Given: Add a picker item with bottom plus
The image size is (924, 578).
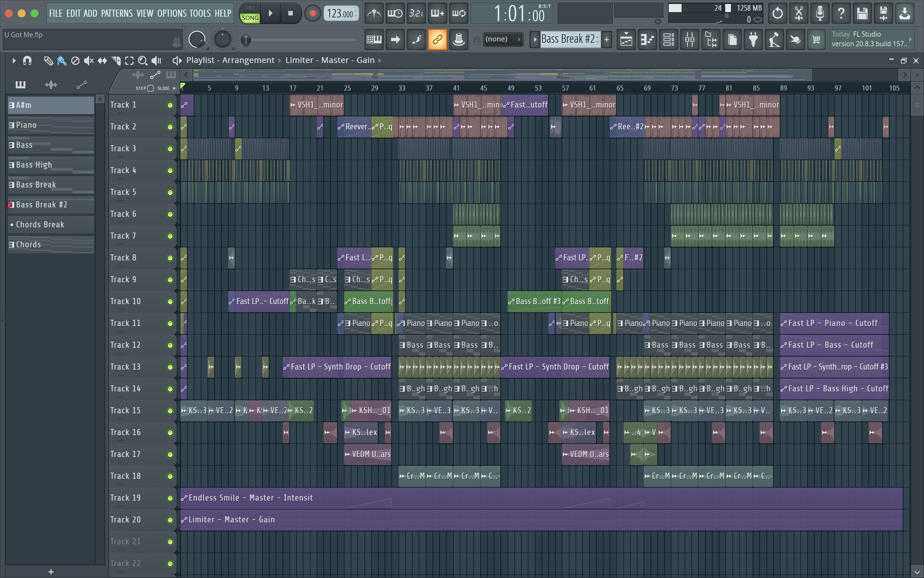Looking at the screenshot, I should (x=51, y=572).
